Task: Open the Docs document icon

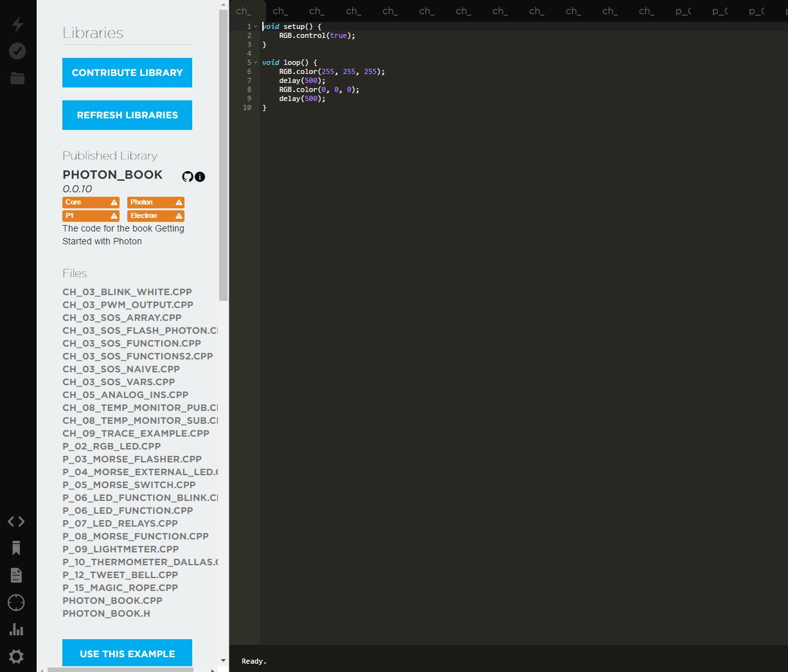Action: click(16, 575)
